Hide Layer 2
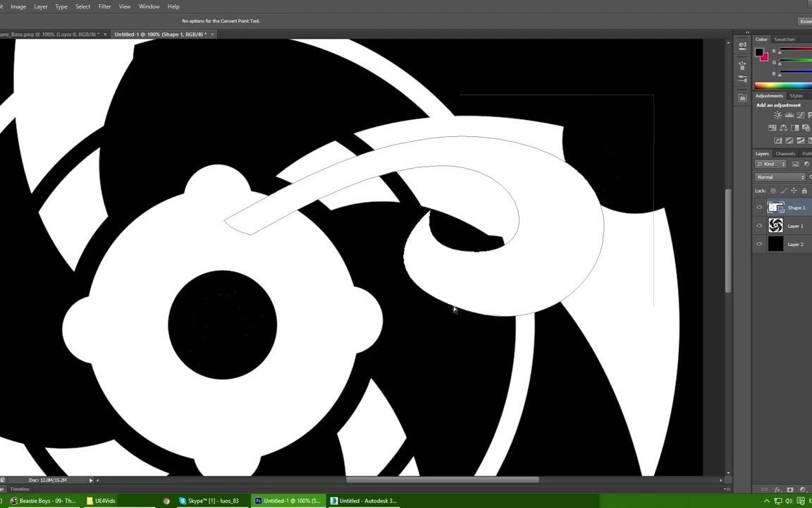812x508 pixels. (759, 244)
